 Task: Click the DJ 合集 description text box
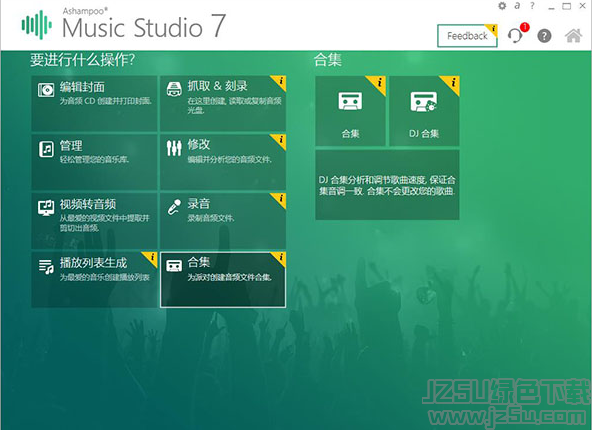(387, 185)
